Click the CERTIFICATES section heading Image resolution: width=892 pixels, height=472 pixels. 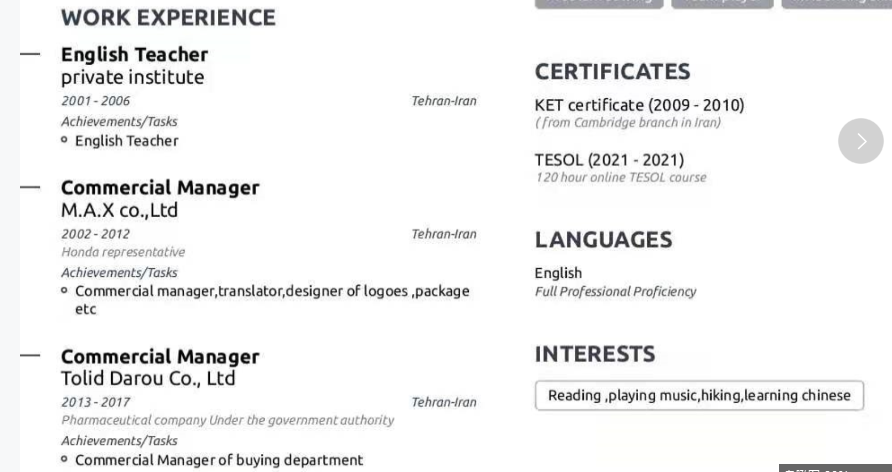point(612,72)
